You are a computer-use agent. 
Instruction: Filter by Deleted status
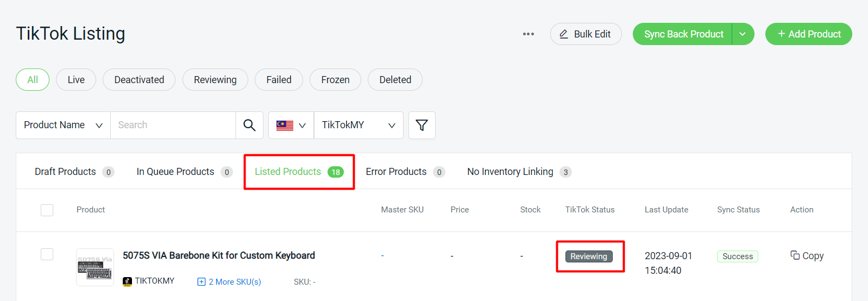pyautogui.click(x=395, y=80)
